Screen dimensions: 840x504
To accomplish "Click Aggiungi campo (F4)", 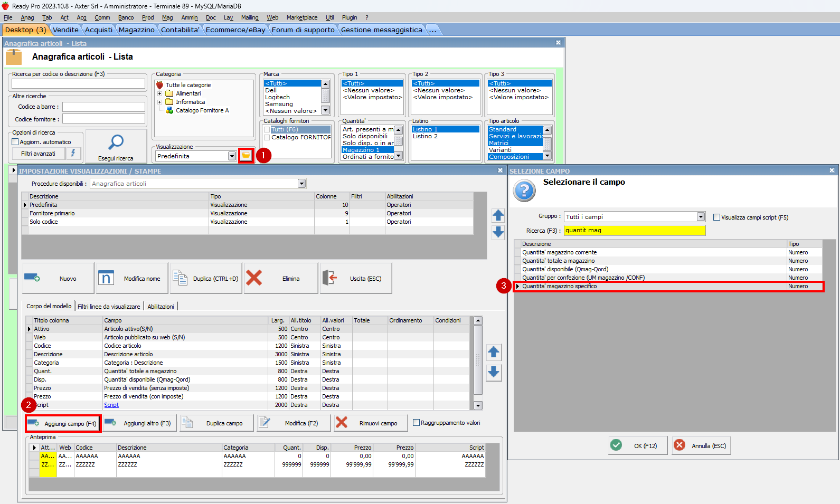I will pyautogui.click(x=63, y=423).
